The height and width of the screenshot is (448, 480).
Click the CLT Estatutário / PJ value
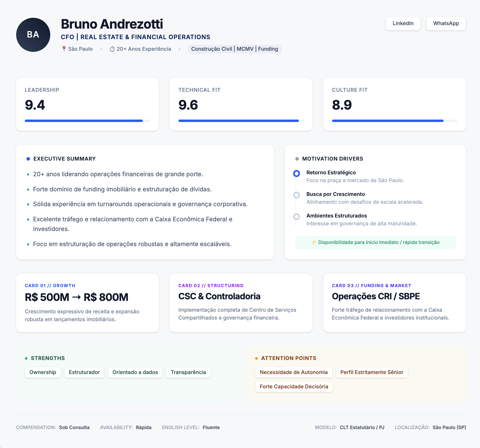(362, 427)
